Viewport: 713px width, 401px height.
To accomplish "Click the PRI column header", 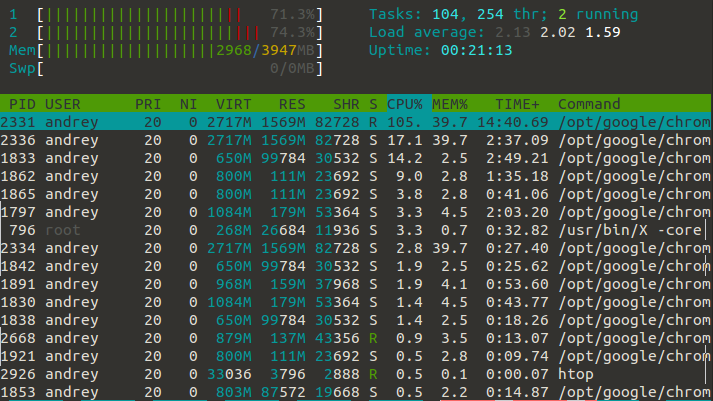I will coord(148,104).
